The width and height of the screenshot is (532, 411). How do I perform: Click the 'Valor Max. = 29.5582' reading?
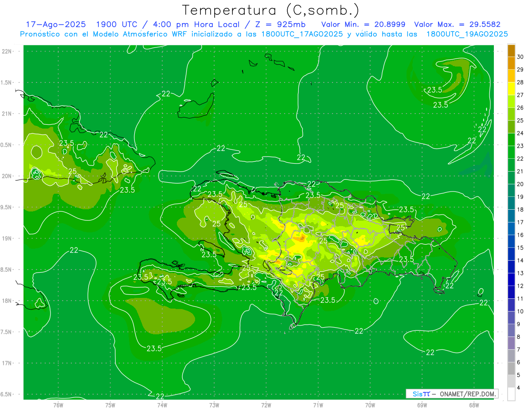coord(457,24)
